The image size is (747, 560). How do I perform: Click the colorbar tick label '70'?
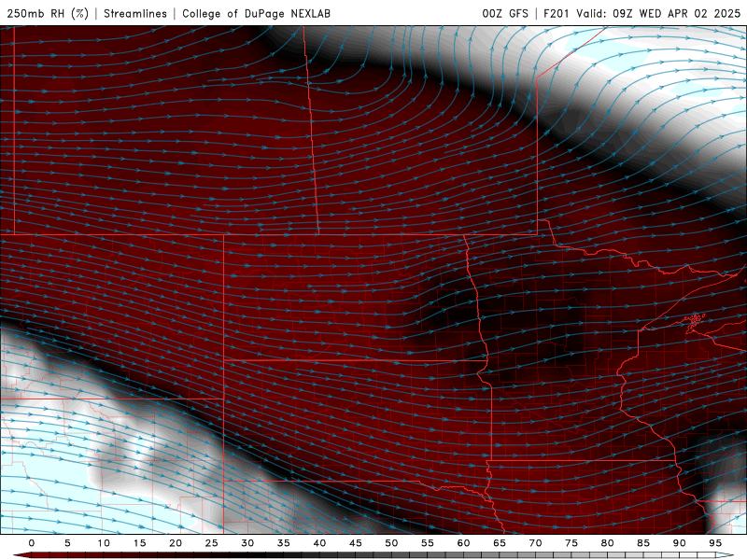(x=535, y=543)
